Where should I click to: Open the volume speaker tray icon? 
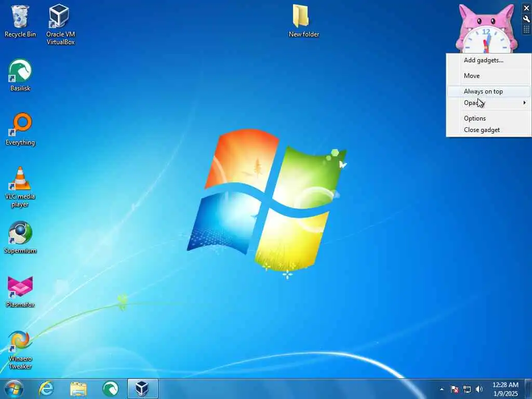(479, 389)
